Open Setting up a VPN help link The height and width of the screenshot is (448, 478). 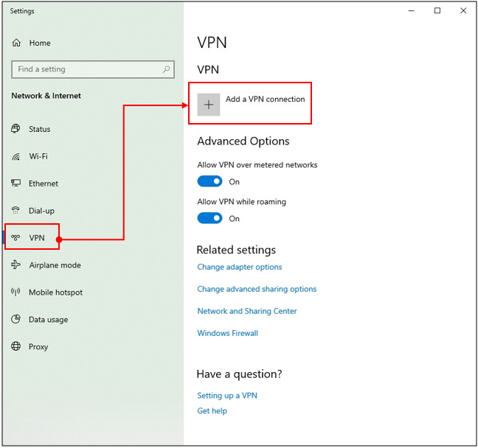pos(227,395)
